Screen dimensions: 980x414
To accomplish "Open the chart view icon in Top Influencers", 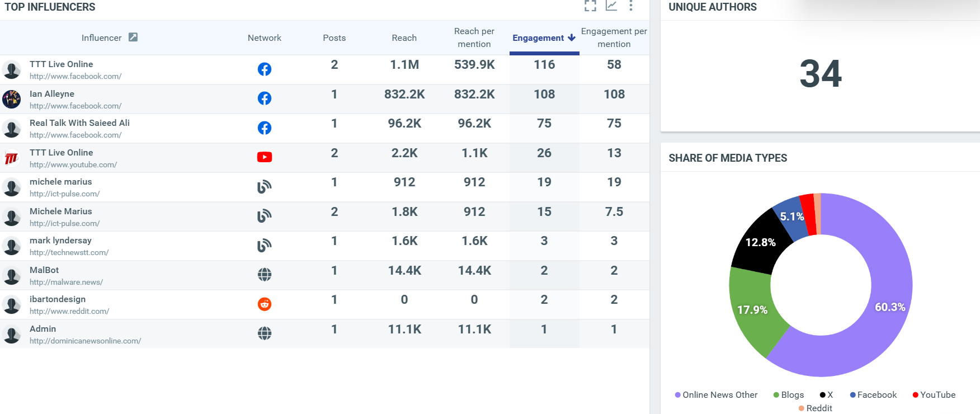I will [x=611, y=6].
